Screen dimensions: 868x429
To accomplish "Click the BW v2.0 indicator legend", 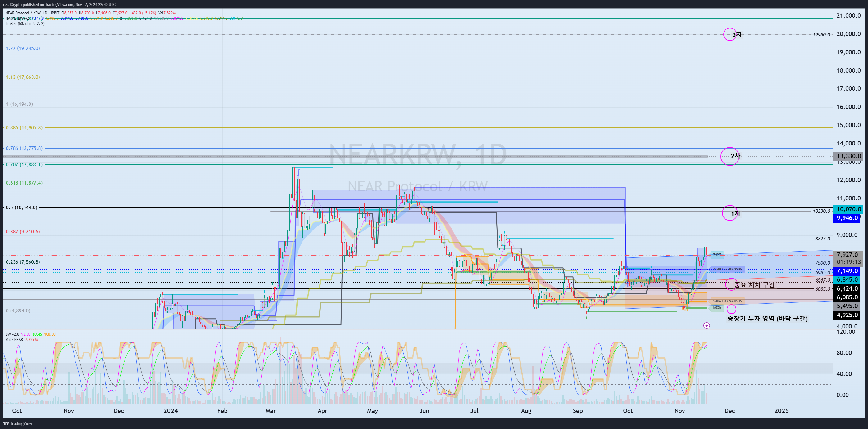I will pos(12,334).
